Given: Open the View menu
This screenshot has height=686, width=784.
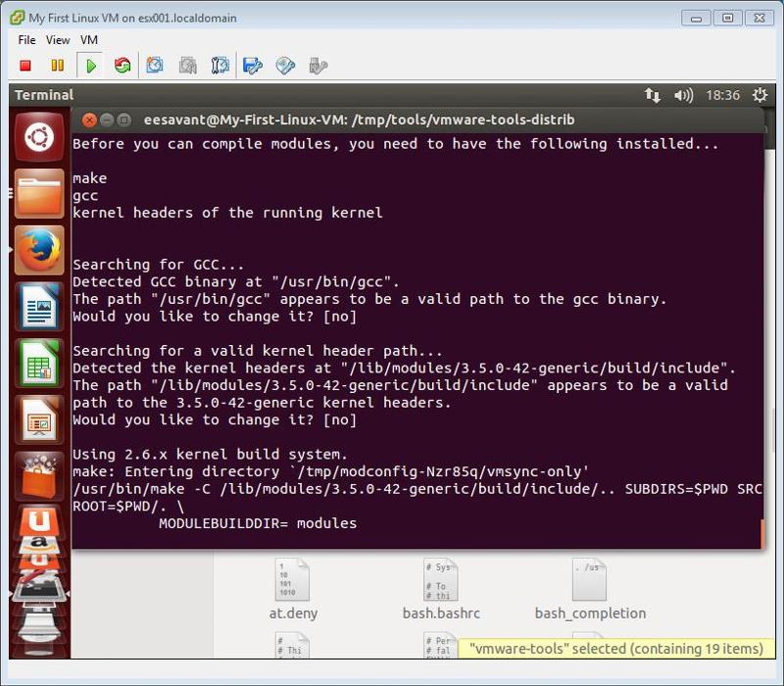Looking at the screenshot, I should click(58, 40).
